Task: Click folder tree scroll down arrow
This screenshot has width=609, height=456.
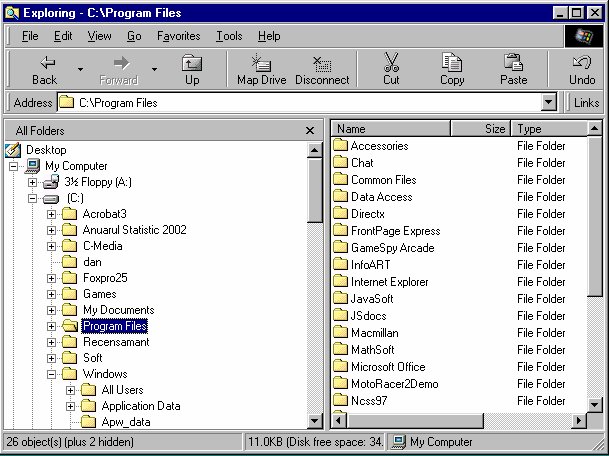Action: pyautogui.click(x=314, y=420)
